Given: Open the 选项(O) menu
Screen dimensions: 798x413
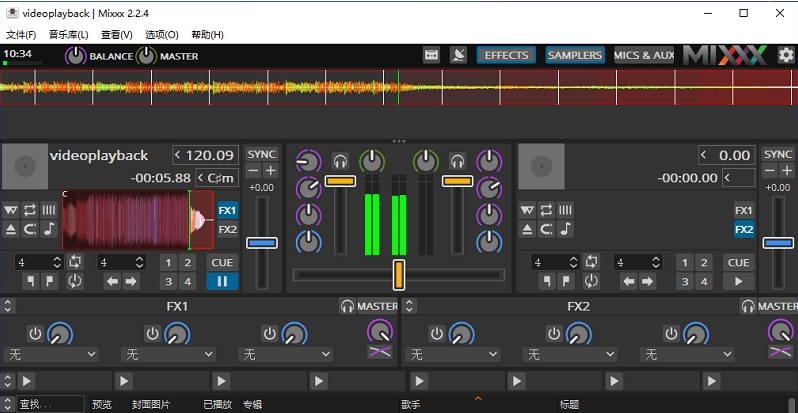Looking at the screenshot, I should [162, 35].
